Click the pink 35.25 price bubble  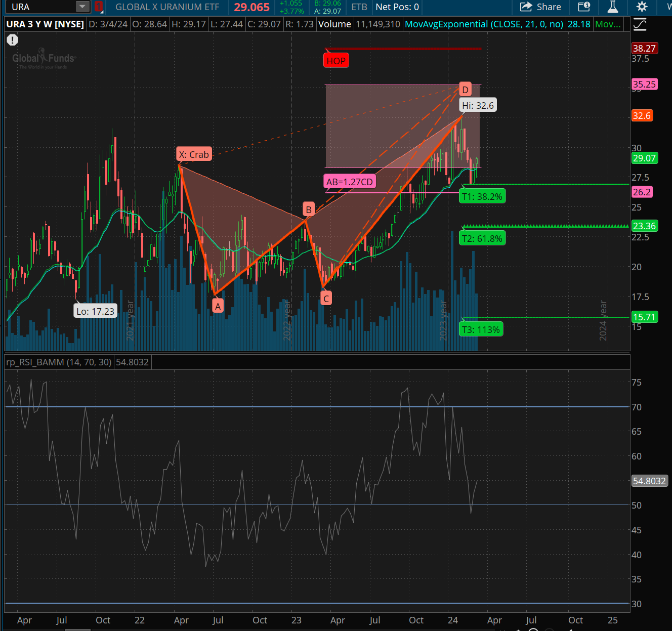pos(644,85)
